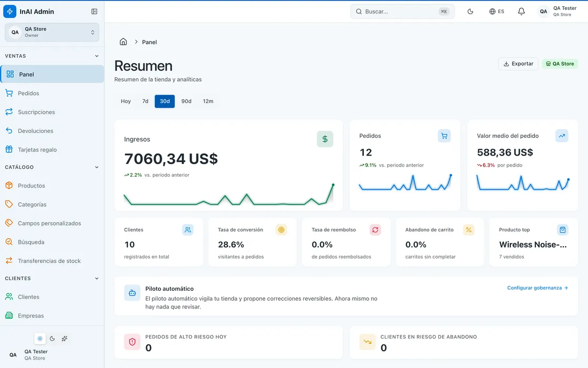Open Configurar gobernanza link
588x368 pixels.
pyautogui.click(x=538, y=288)
